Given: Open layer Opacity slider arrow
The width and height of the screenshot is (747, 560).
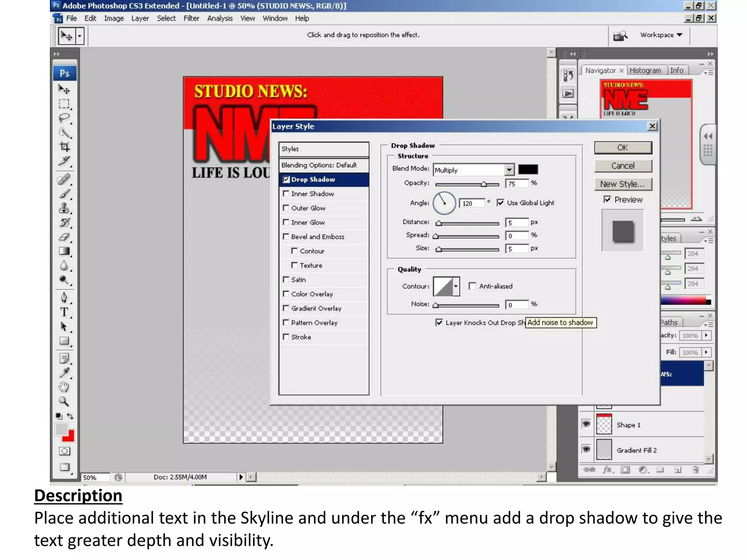Looking at the screenshot, I should click(x=707, y=335).
